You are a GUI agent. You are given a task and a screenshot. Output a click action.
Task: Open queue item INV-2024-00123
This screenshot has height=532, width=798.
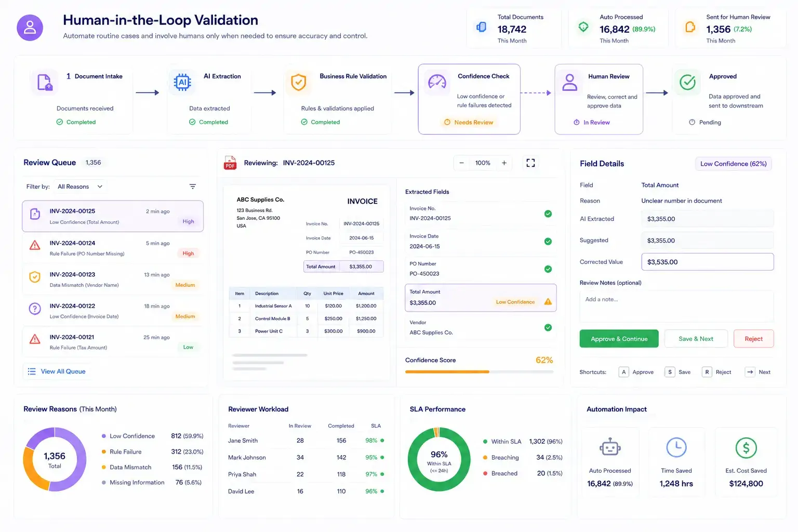coord(113,280)
